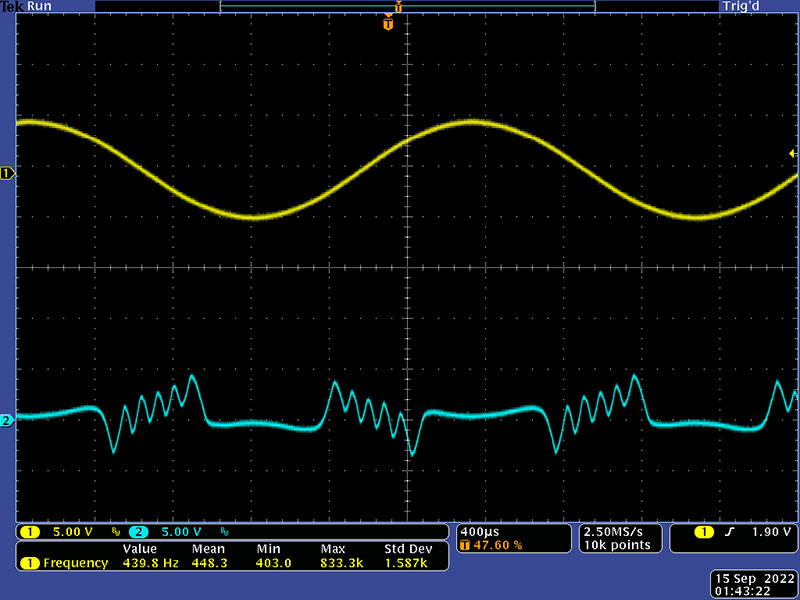Click the 10k points record length readout

(x=617, y=545)
